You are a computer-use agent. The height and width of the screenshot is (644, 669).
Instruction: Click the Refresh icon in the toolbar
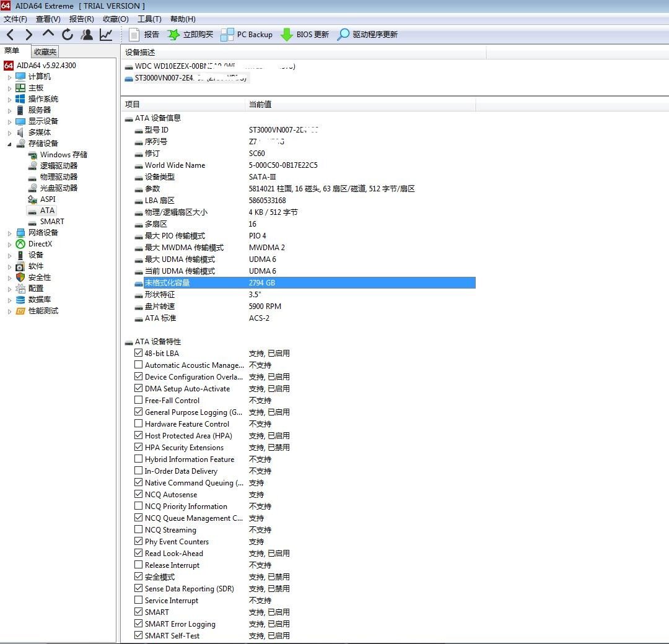68,35
